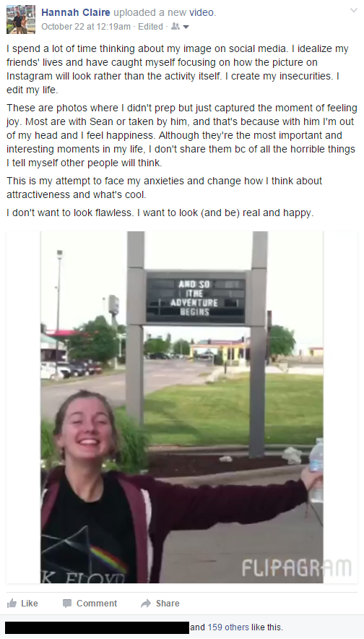Image resolution: width=364 pixels, height=639 pixels.
Task: Expand the post options chevron menu
Action: click(353, 10)
